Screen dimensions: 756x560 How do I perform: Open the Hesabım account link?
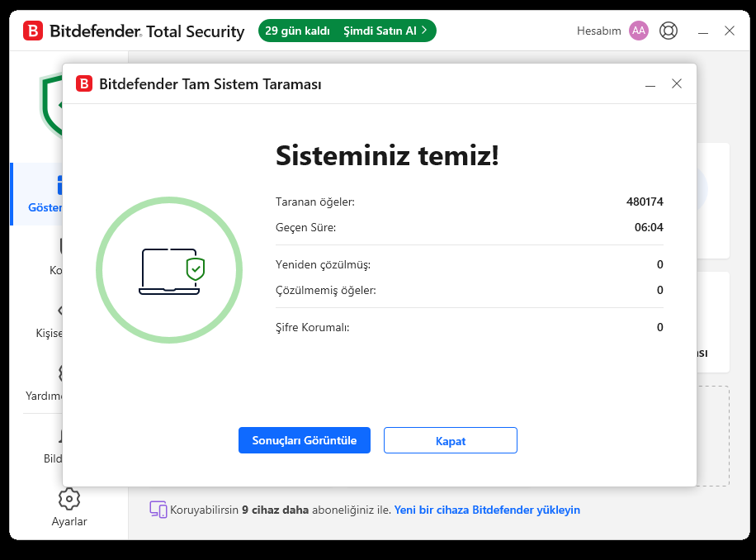point(598,31)
